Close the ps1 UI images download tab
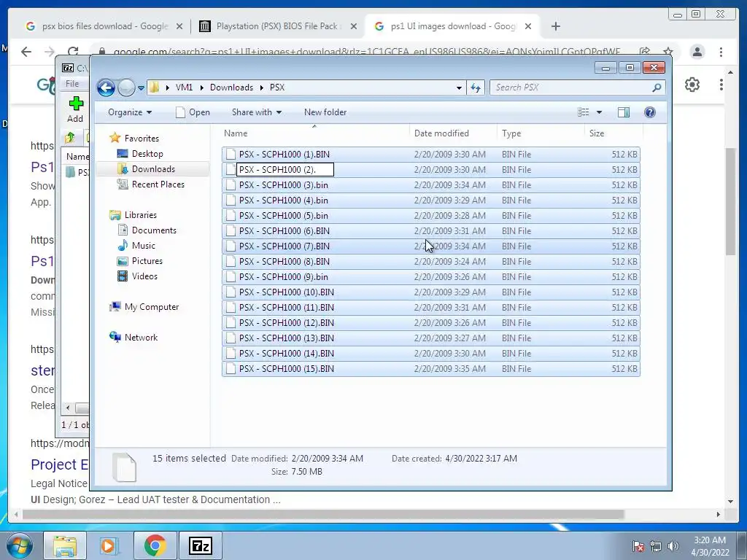747x560 pixels. coord(528,27)
